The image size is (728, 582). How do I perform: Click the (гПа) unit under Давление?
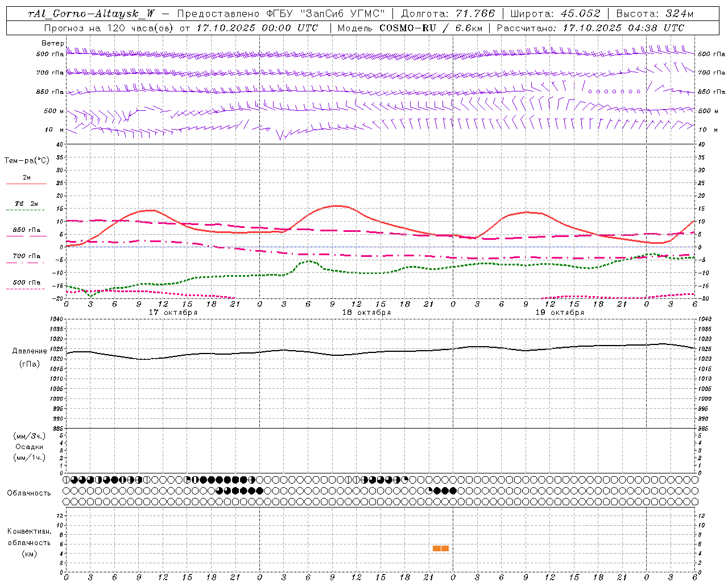(30, 364)
